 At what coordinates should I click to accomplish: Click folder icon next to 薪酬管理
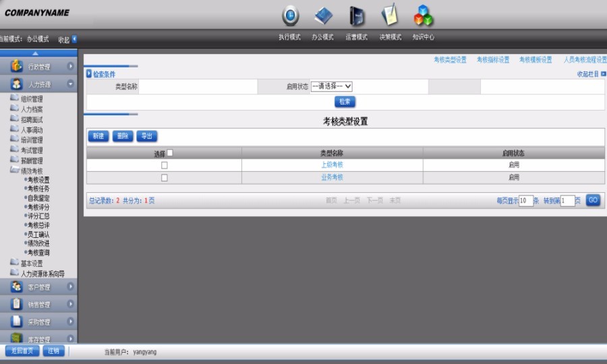coord(14,159)
